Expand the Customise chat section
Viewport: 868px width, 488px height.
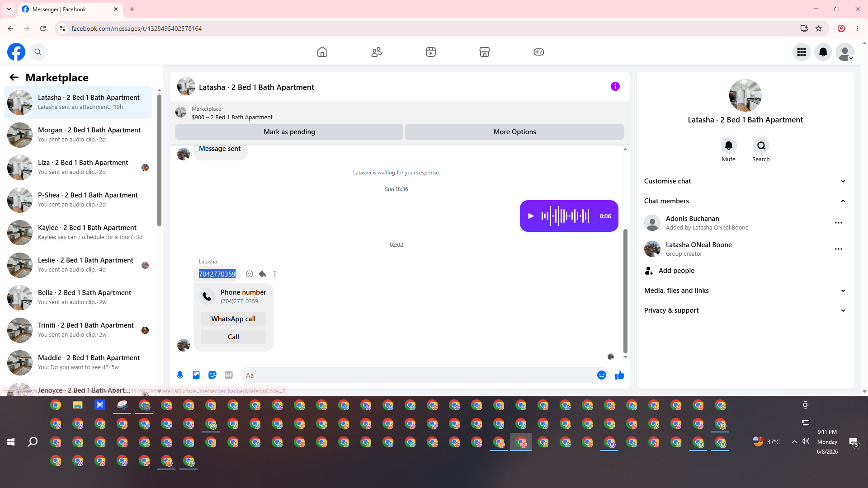(745, 181)
